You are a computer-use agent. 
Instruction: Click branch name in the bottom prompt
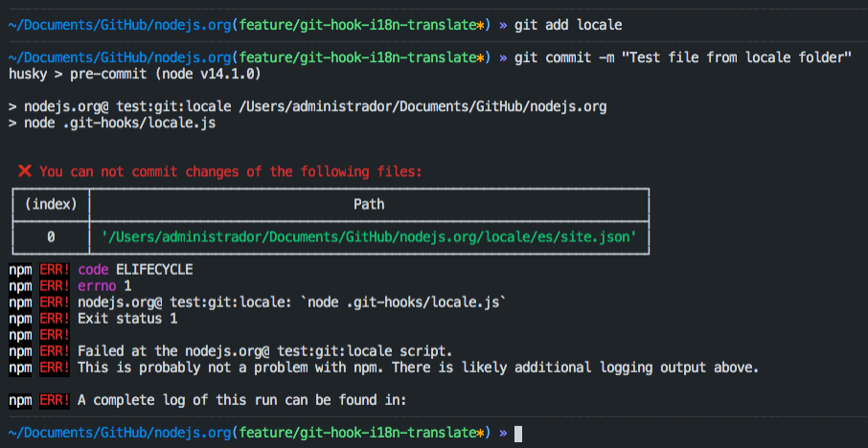[357, 433]
